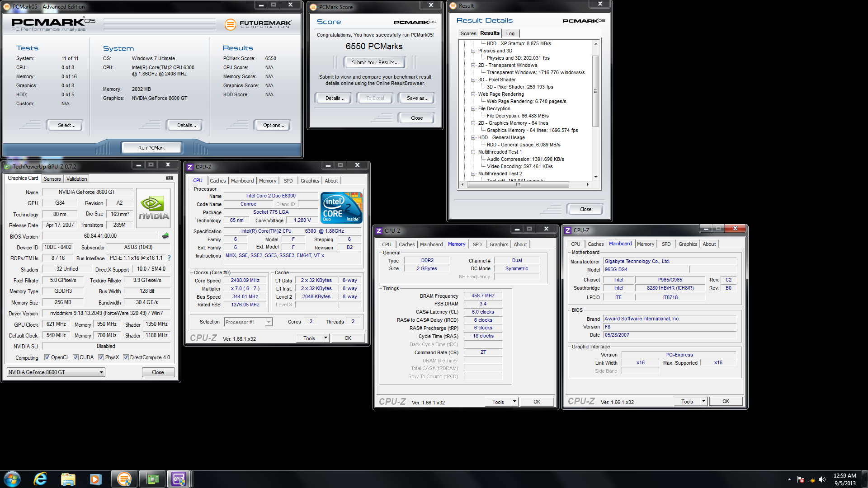Click OK in the CPU-Z Mainboard window
868x488 pixels.
tap(726, 401)
